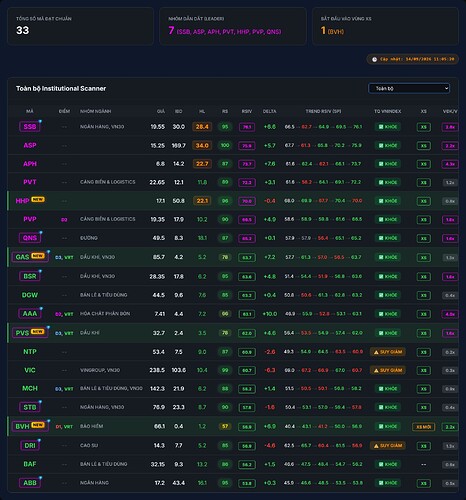Click the green KHOE status icon in BVH row

(x=381, y=426)
